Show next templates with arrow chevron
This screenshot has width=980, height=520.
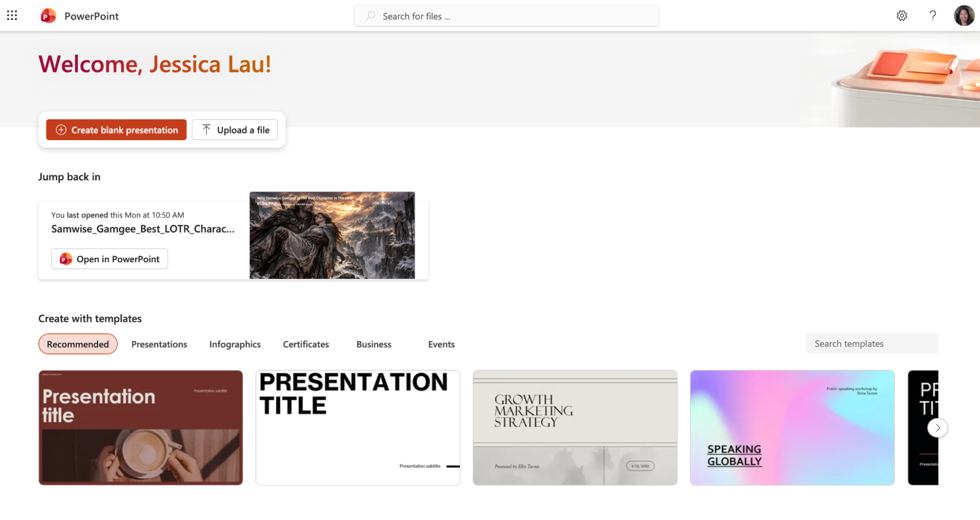[937, 427]
